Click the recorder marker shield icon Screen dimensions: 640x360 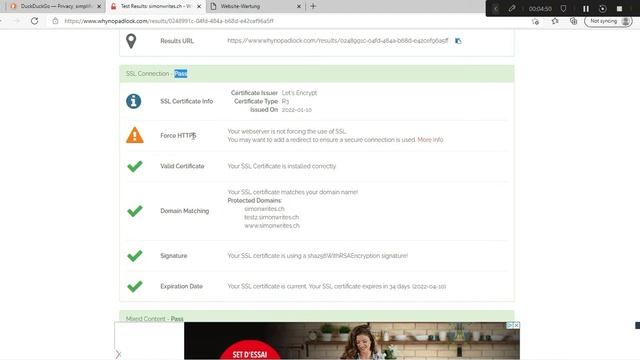point(564,9)
